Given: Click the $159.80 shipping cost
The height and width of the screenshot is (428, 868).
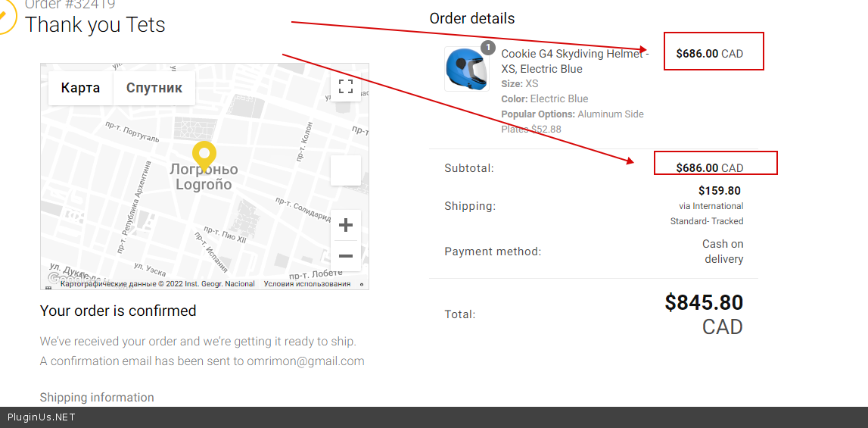Looking at the screenshot, I should point(719,191).
